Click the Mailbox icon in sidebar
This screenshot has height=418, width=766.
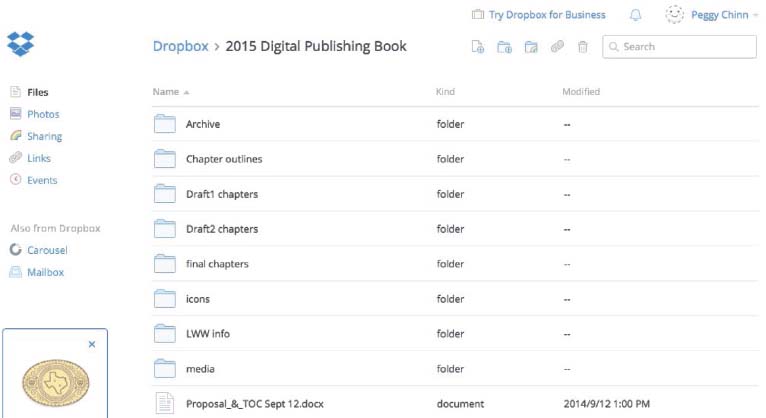(16, 272)
